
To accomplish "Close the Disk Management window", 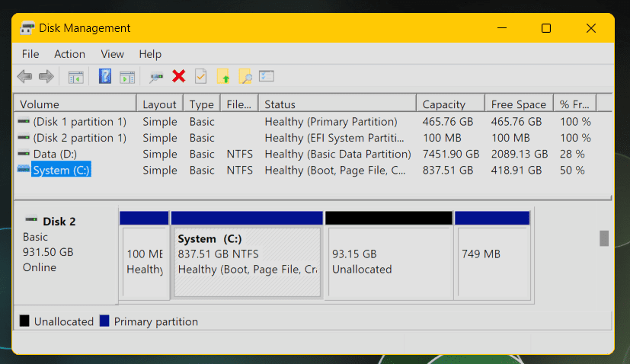I will coord(591,28).
